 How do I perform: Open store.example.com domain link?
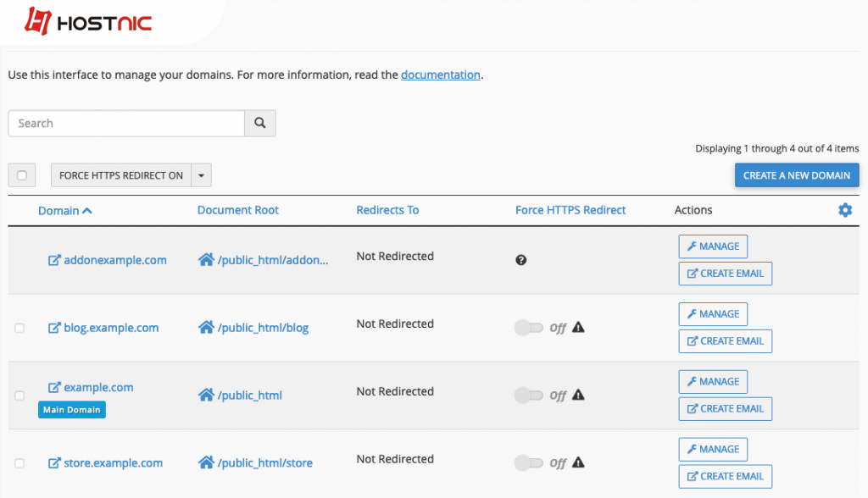click(x=114, y=462)
